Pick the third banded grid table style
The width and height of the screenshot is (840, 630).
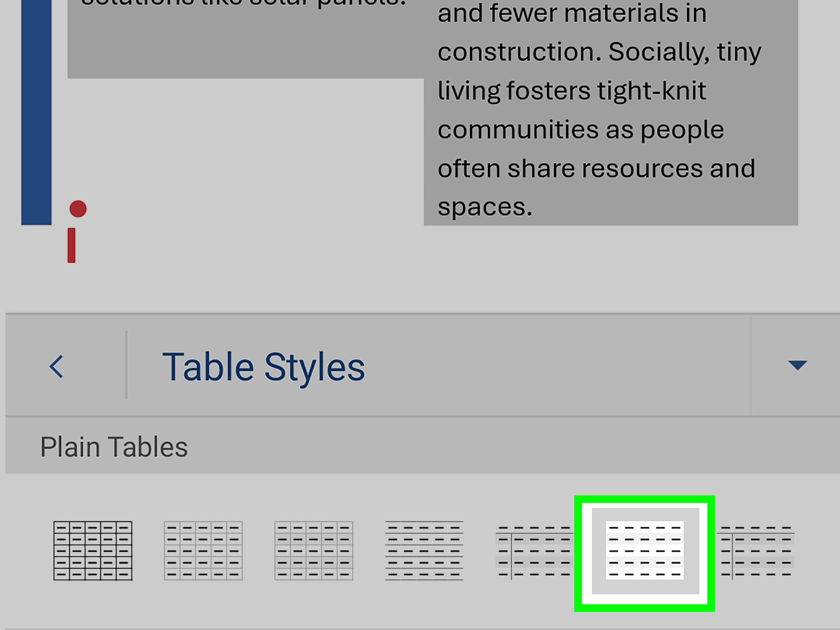[x=314, y=551]
